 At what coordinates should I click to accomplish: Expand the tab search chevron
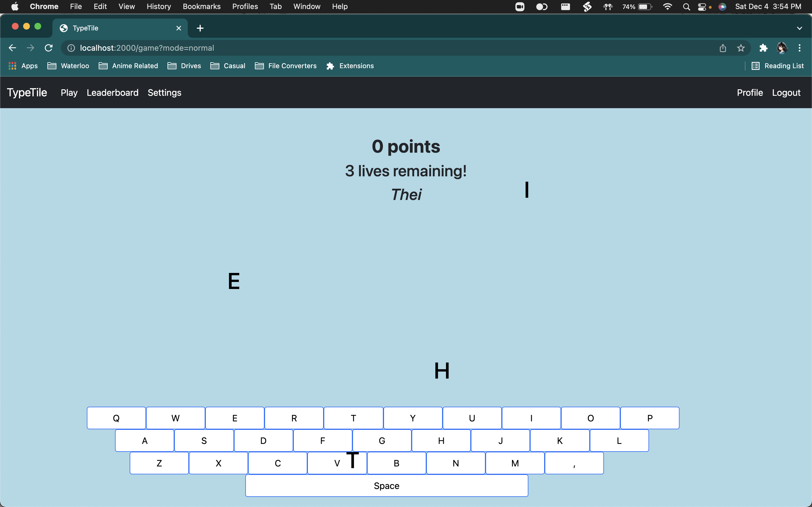tap(799, 28)
